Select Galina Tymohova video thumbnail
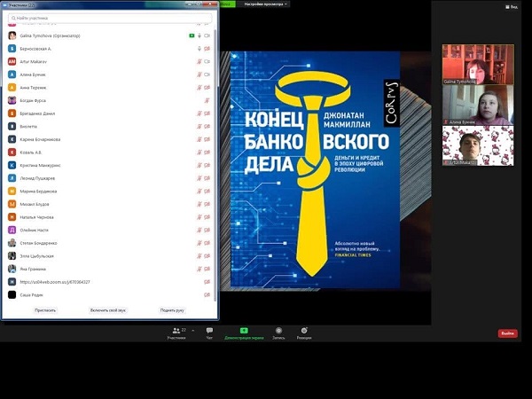Viewport: 532px width, 399px height. click(478, 64)
